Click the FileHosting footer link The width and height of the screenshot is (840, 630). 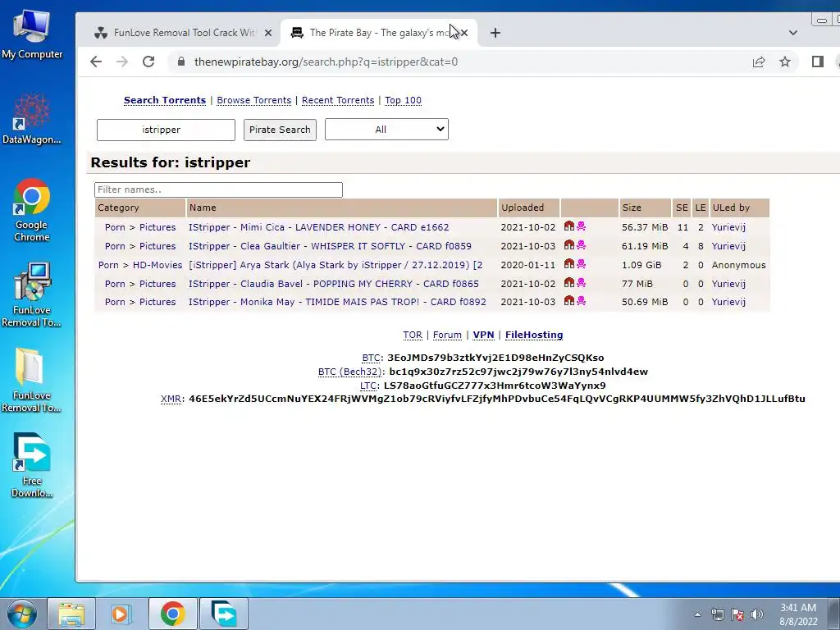(x=533, y=335)
